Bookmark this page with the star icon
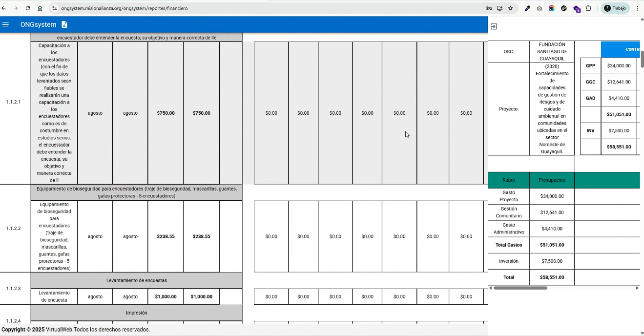The image size is (644, 336). tap(511, 8)
